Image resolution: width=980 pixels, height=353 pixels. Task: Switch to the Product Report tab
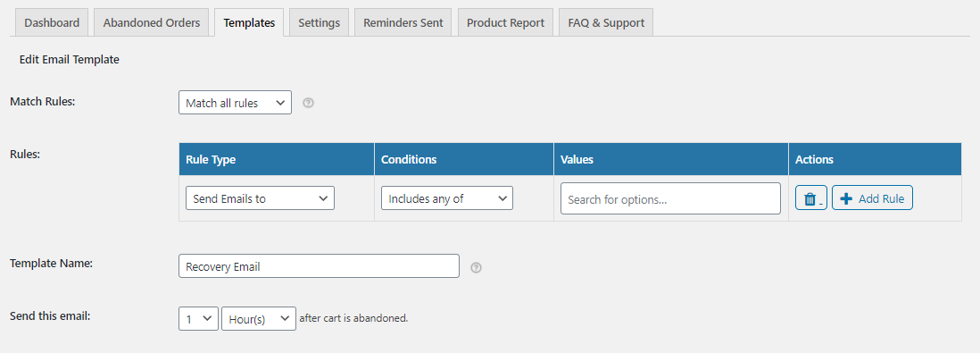(505, 22)
